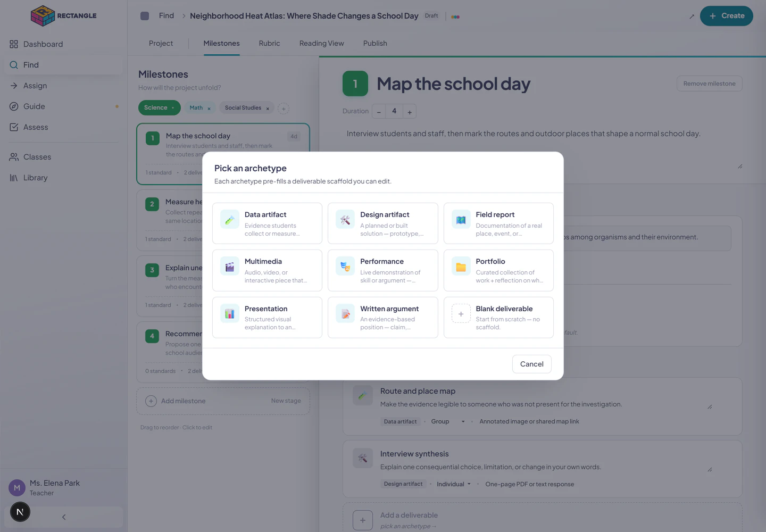Pick the Design artifact hammer icon

345,220
